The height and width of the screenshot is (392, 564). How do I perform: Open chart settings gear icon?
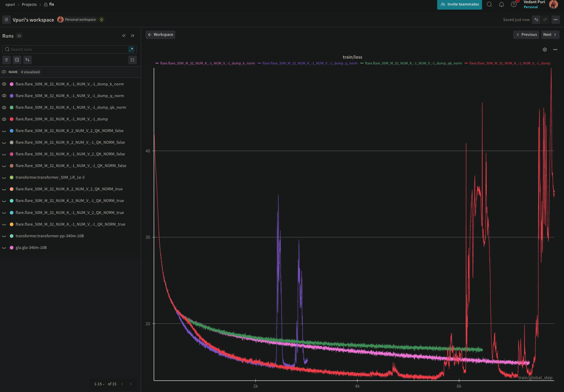(545, 50)
